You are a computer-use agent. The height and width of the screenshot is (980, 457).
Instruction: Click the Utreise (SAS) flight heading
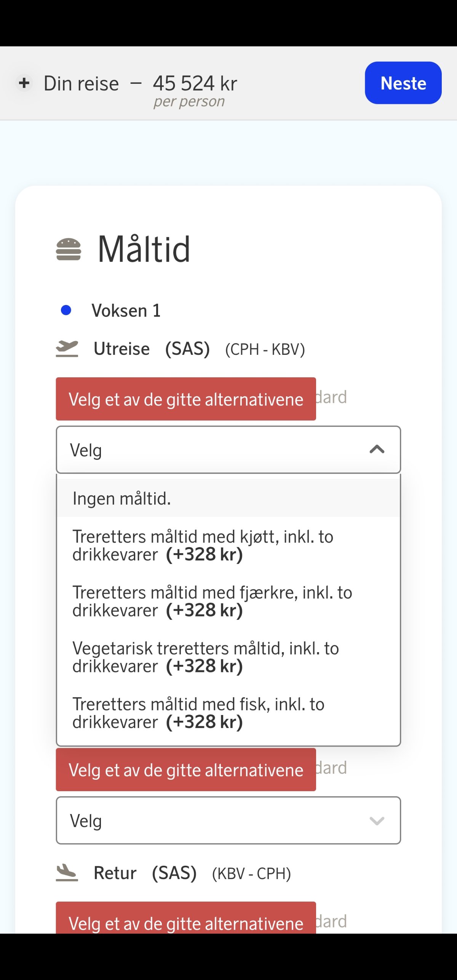(x=152, y=349)
